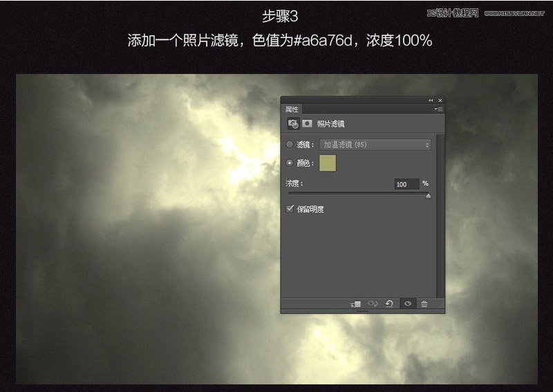This screenshot has height=392, width=553.
Task: Reset adjustment to defaults icon
Action: tap(389, 304)
